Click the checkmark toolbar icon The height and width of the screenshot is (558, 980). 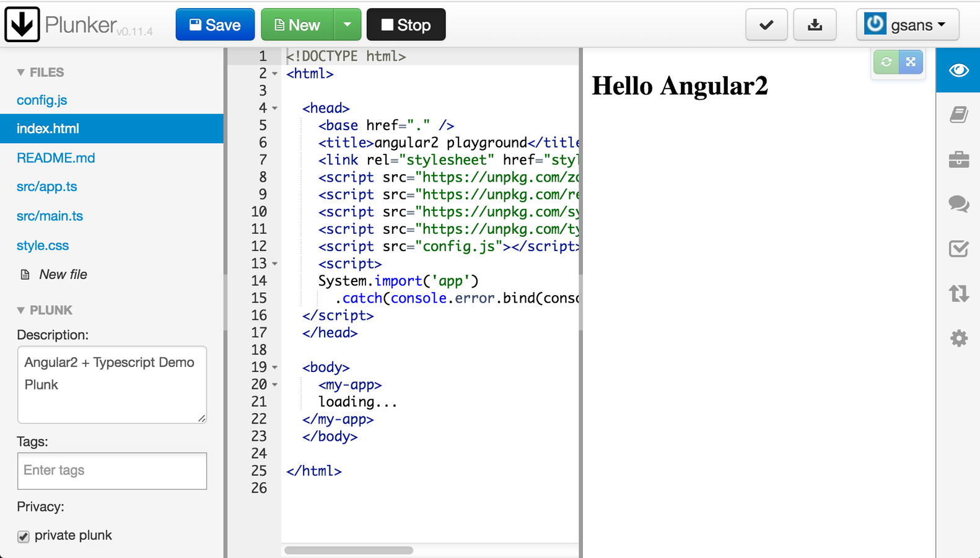[x=766, y=25]
